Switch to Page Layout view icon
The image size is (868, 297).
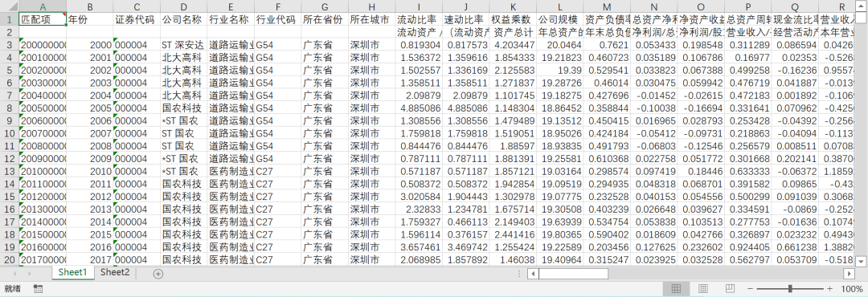coord(703,289)
